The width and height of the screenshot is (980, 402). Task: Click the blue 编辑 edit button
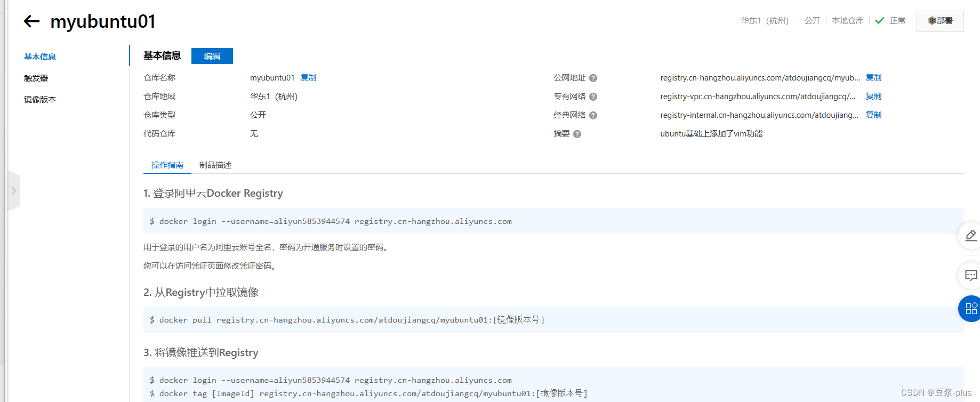pyautogui.click(x=212, y=56)
